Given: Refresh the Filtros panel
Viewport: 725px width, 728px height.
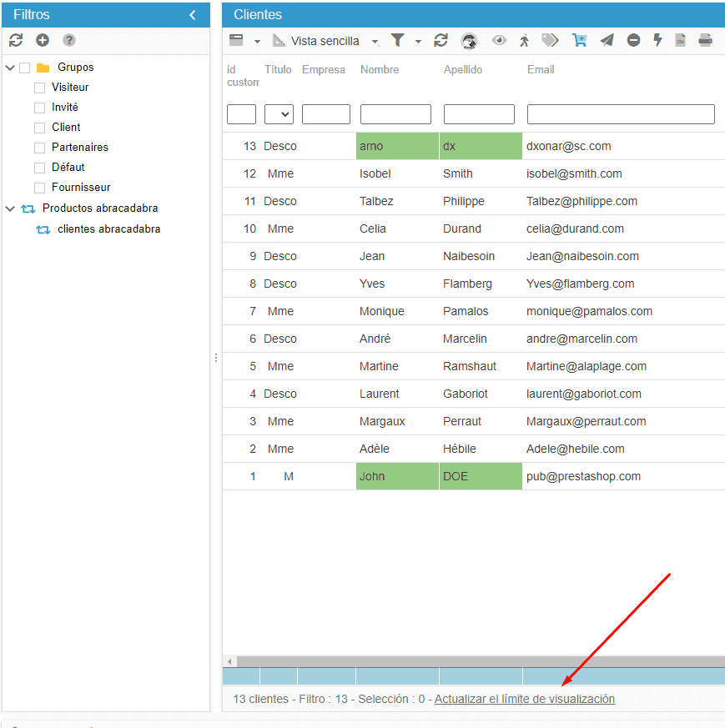Looking at the screenshot, I should pos(15,40).
